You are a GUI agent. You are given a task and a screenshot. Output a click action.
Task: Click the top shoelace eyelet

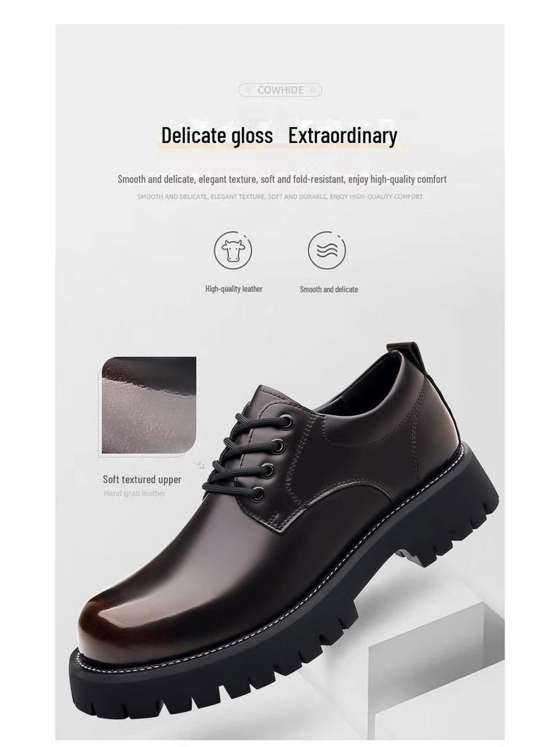pyautogui.click(x=287, y=421)
